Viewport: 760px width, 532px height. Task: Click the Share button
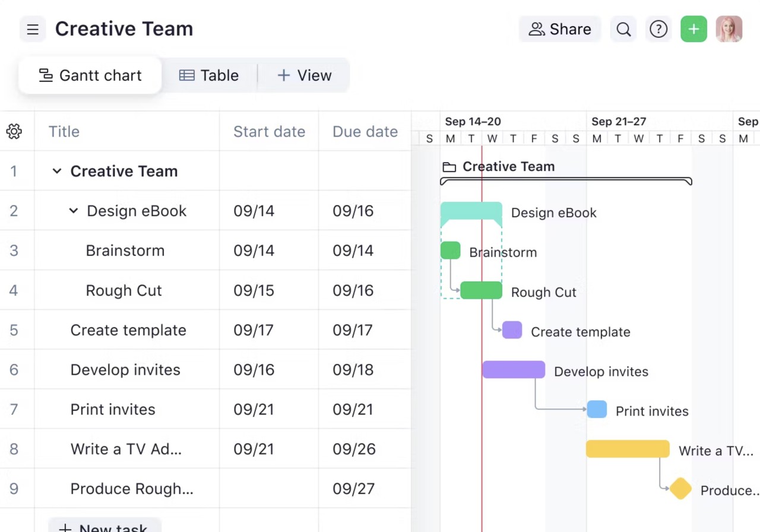(x=559, y=28)
